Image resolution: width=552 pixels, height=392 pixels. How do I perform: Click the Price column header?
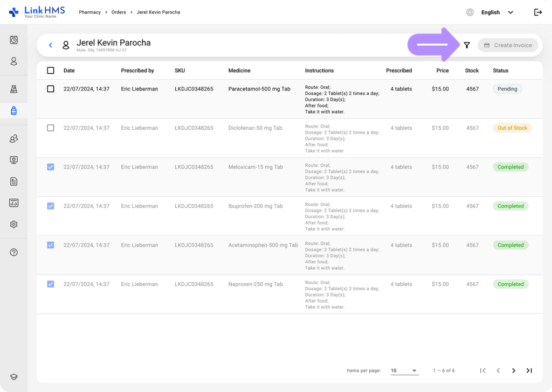[x=443, y=71]
